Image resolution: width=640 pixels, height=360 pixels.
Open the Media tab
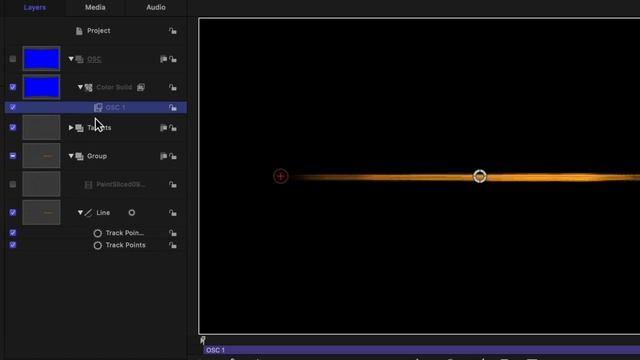(x=95, y=7)
